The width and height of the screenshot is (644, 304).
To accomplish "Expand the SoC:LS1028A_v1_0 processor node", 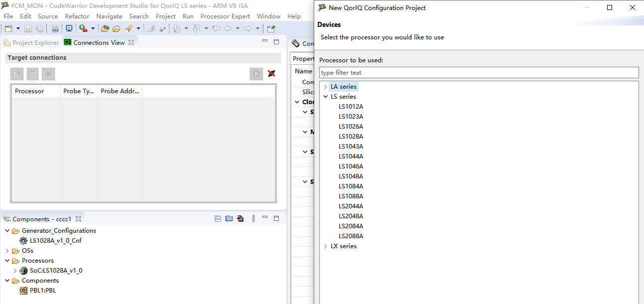I will tap(15, 271).
